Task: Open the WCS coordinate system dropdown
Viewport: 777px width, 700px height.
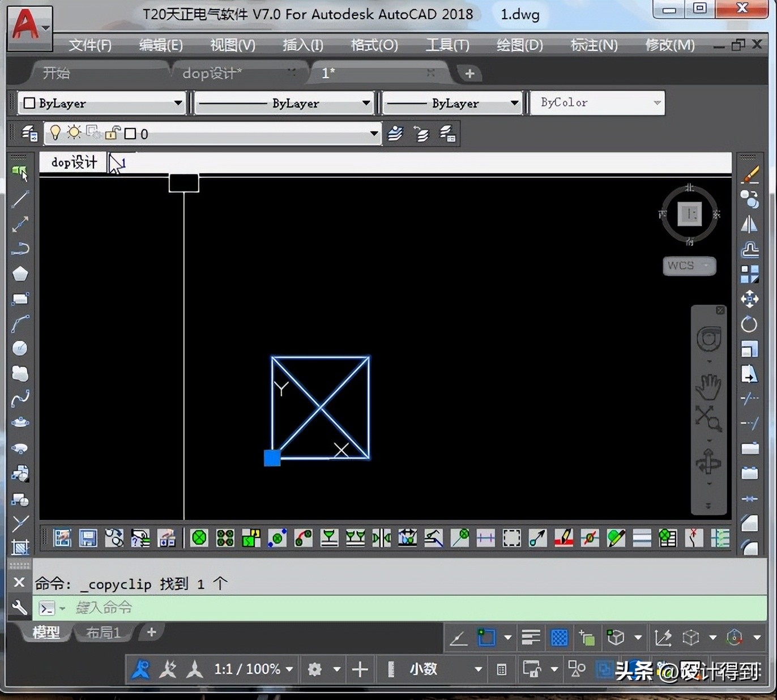Action: coord(689,266)
